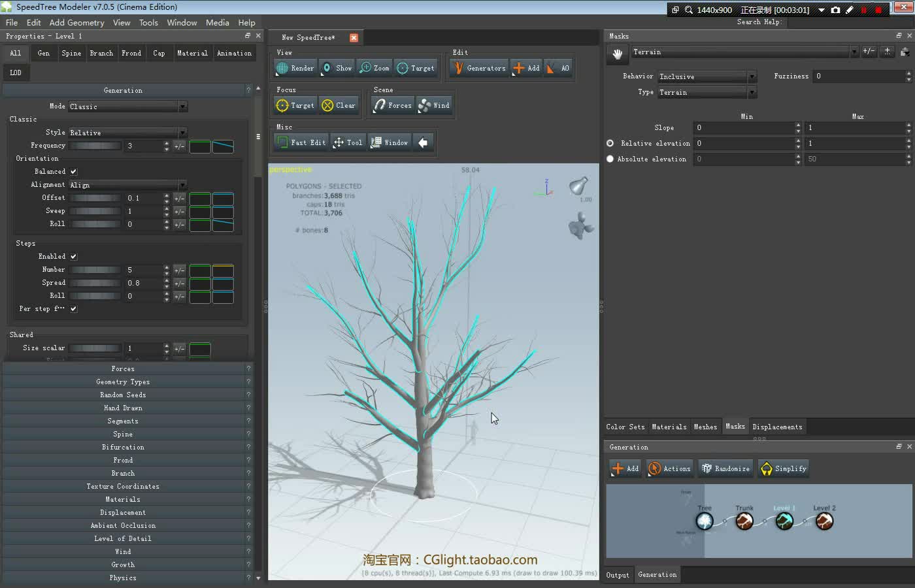Adjust the Frequency slider
The image size is (915, 588).
[95, 146]
